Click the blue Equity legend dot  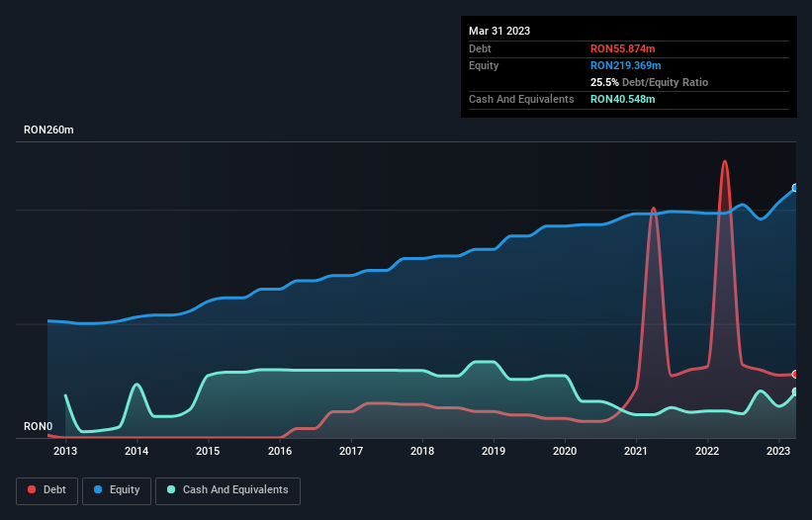click(x=98, y=489)
